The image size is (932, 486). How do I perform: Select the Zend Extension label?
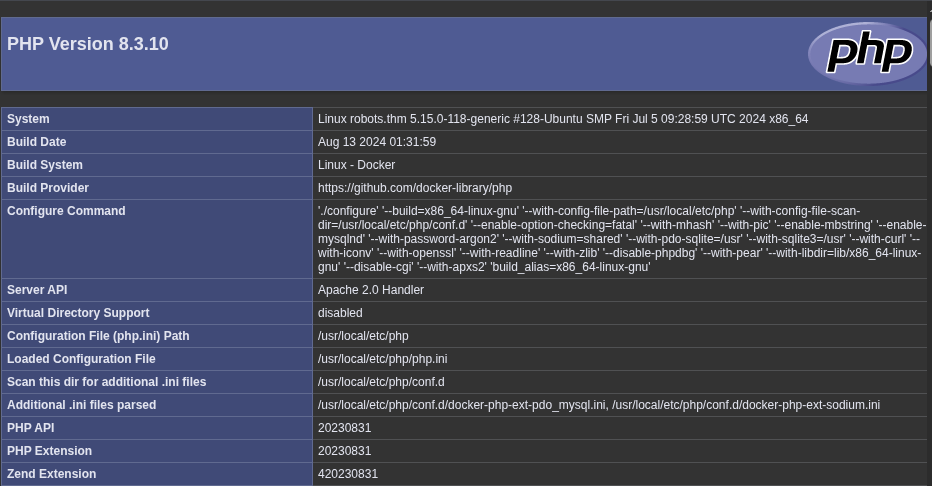point(51,474)
